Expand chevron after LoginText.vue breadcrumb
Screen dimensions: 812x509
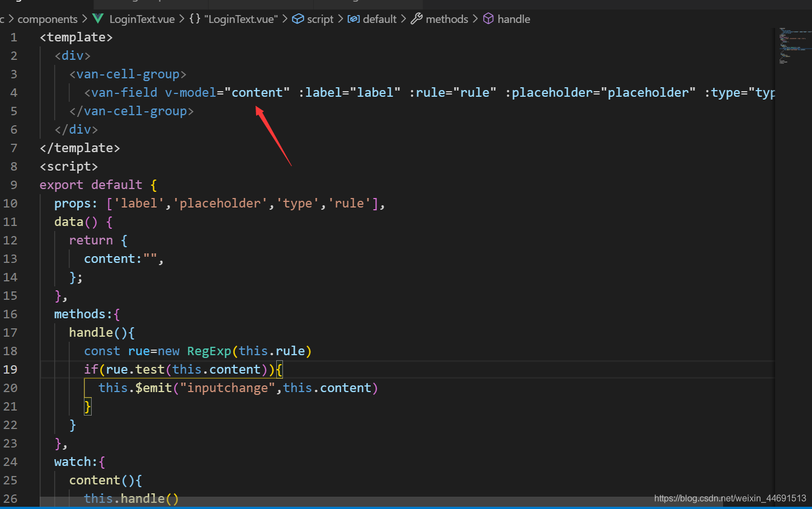(x=182, y=19)
